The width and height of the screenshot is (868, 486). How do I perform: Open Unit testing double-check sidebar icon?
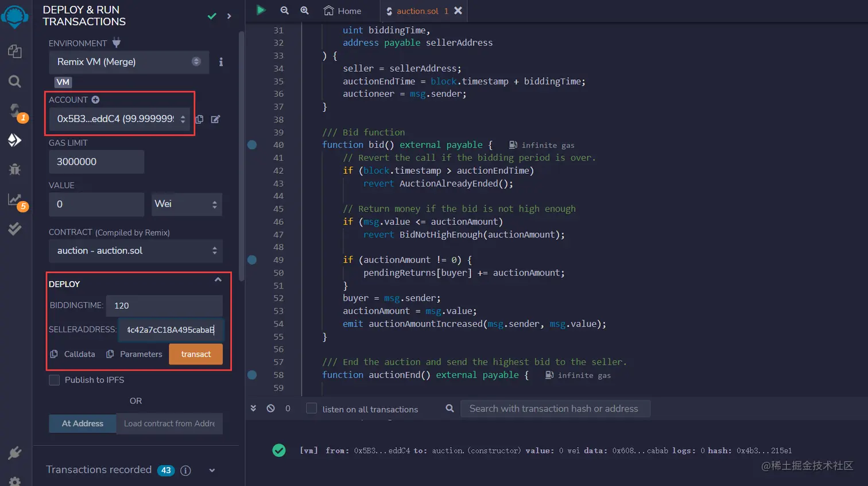pyautogui.click(x=15, y=228)
